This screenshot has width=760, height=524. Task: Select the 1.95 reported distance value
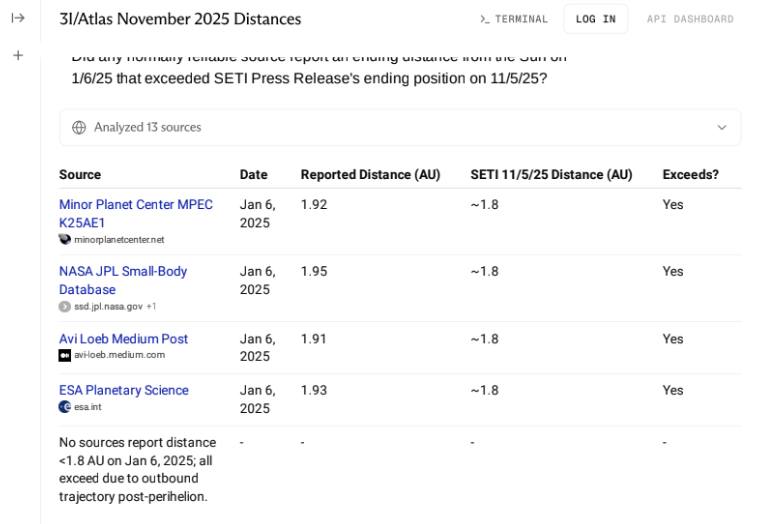[314, 271]
